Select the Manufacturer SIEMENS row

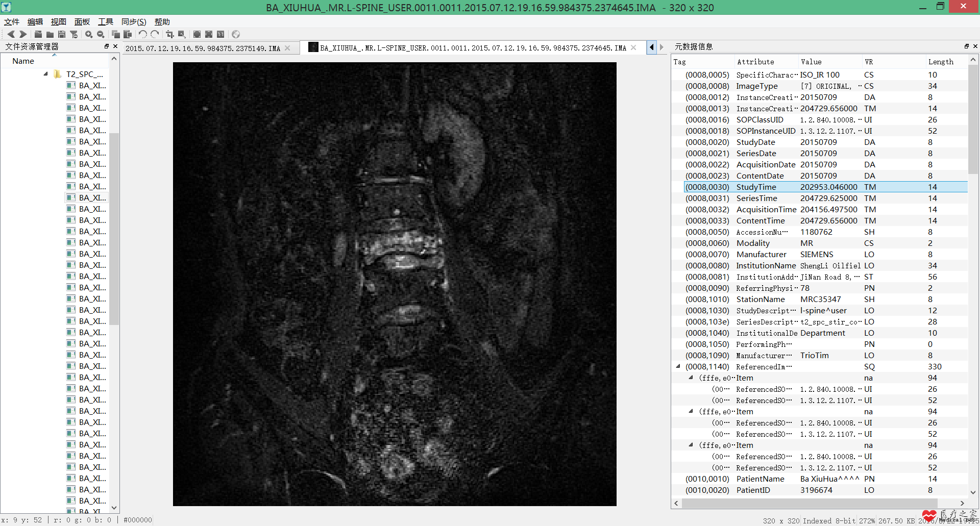point(819,255)
